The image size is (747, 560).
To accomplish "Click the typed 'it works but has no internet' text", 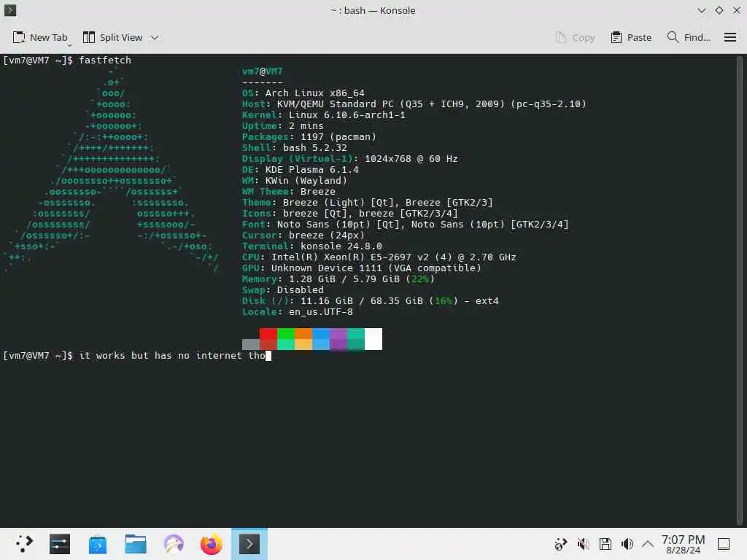I will (x=160, y=356).
